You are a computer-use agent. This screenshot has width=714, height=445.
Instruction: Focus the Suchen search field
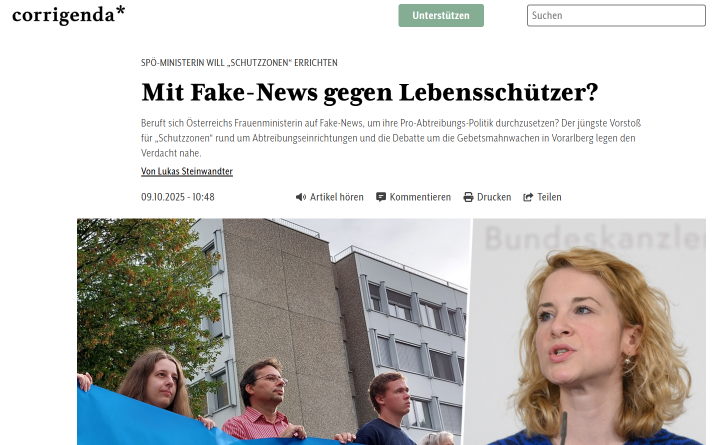pyautogui.click(x=616, y=15)
